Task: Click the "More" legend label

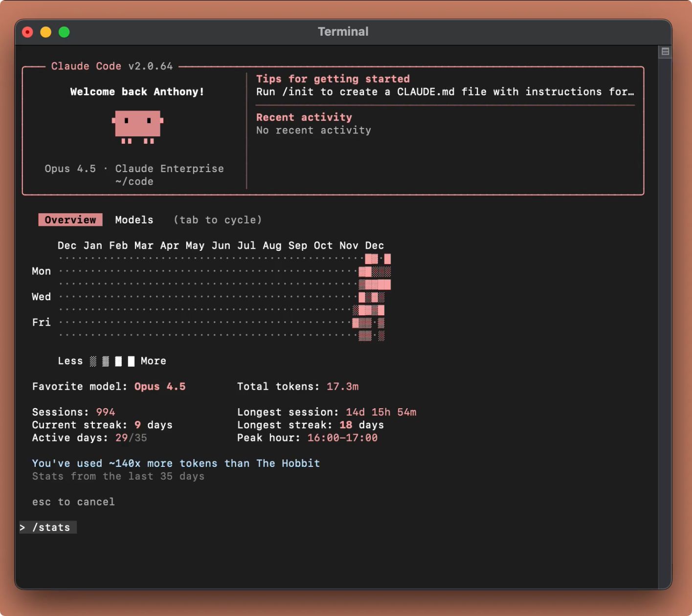Action: (x=154, y=361)
